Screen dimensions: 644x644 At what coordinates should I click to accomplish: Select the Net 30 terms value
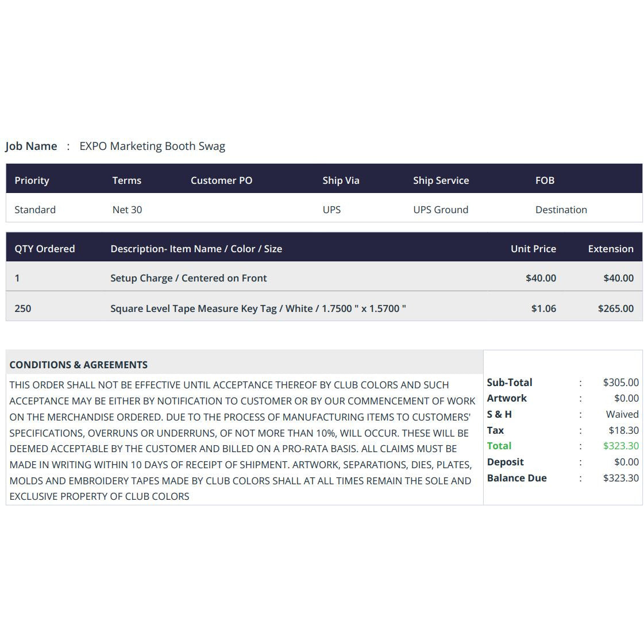[127, 210]
